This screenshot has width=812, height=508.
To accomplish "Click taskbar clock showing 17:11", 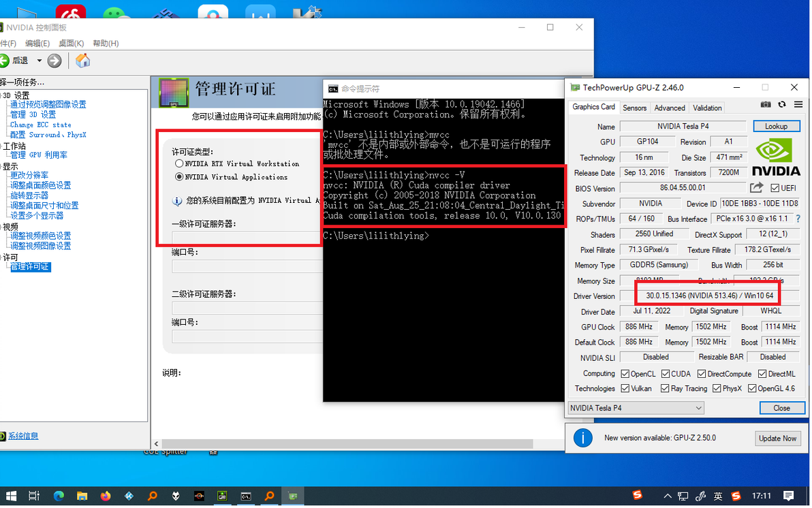I will [x=762, y=496].
